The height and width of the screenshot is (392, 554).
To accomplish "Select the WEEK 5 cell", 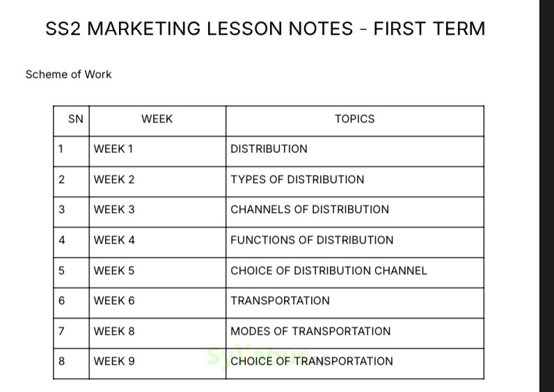I will point(114,271).
